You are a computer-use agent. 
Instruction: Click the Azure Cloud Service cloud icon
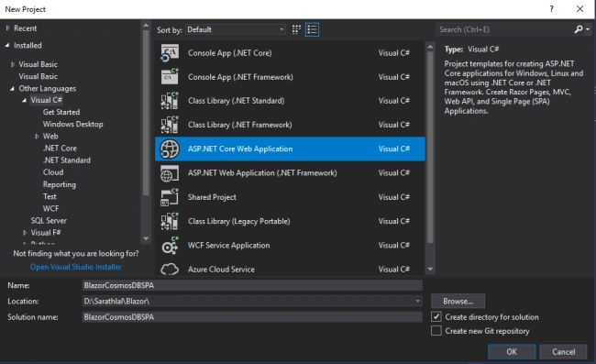click(x=170, y=269)
